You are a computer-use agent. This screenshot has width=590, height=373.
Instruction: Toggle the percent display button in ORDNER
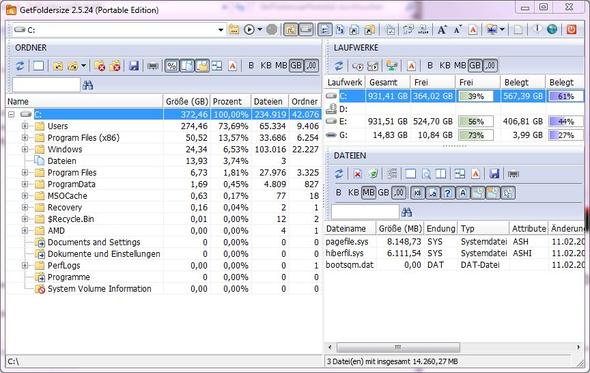(172, 66)
